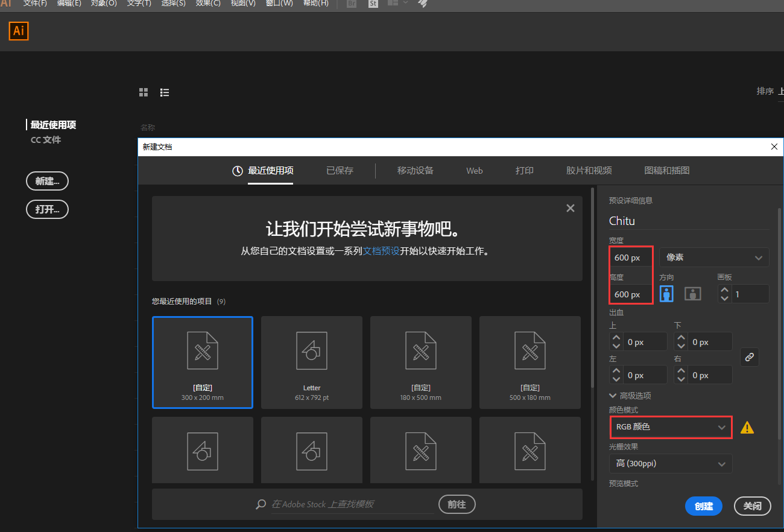Screen dimensions: 784x532
Task: Switch to list view icon
Action: coord(165,92)
